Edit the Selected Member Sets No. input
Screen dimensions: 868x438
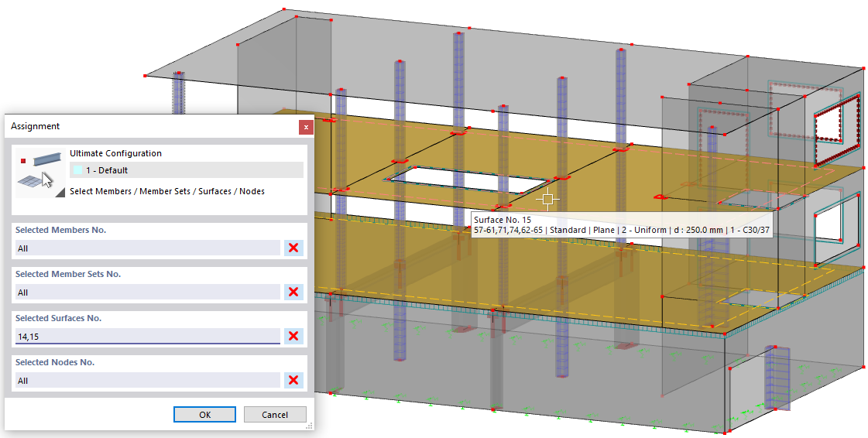coord(147,292)
